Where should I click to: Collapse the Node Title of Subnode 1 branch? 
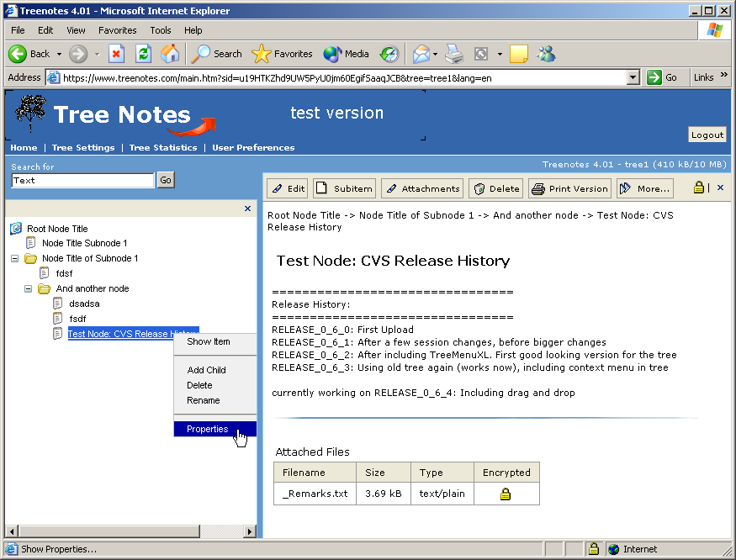click(15, 259)
